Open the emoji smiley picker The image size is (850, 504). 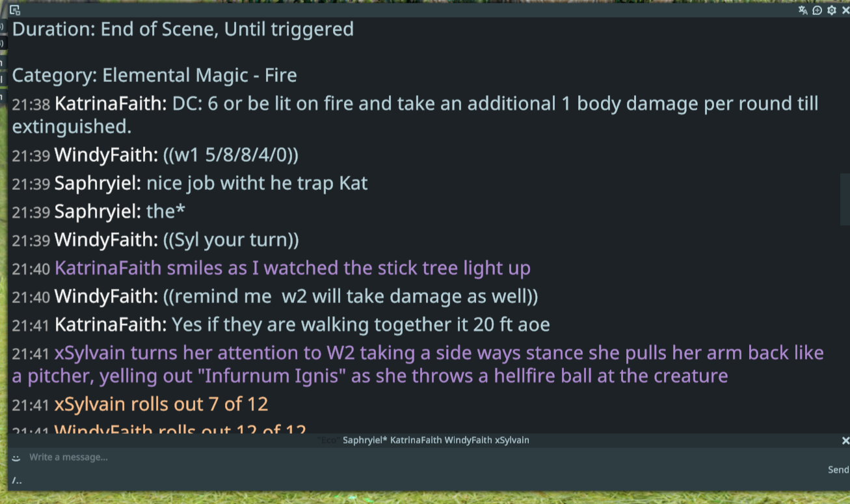pyautogui.click(x=16, y=458)
